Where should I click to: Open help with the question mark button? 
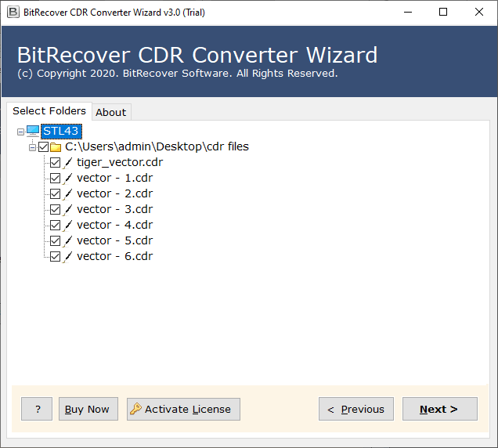pyautogui.click(x=37, y=409)
